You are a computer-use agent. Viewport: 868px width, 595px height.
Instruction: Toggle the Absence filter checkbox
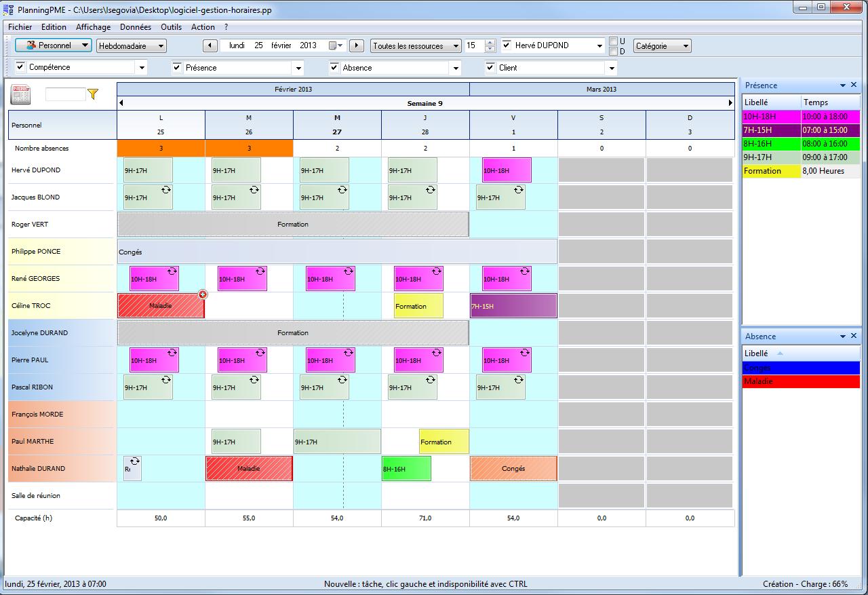tap(334, 67)
